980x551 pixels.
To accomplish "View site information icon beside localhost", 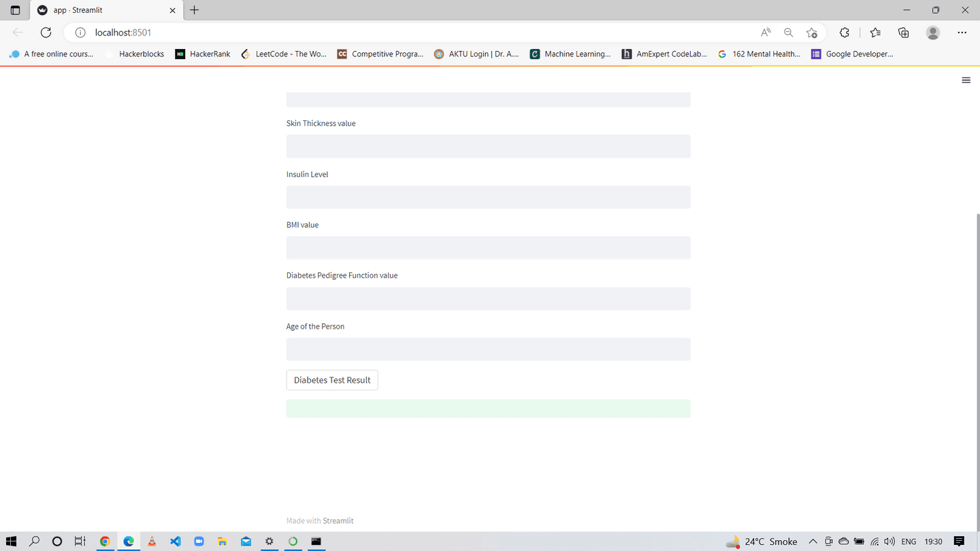I will [x=80, y=33].
